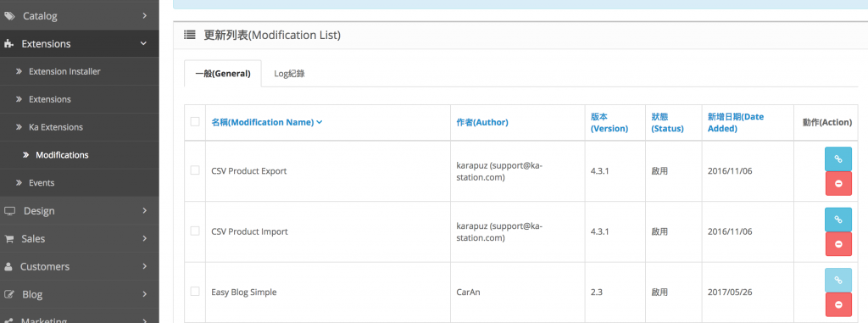Expand the Sales menu chevron
This screenshot has height=323, width=868.
coord(144,238)
